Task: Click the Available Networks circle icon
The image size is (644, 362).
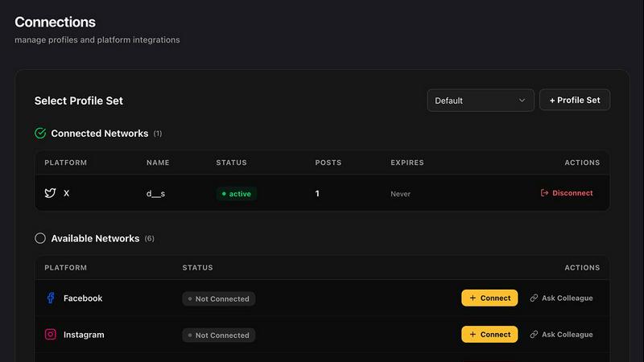Action: coord(40,238)
